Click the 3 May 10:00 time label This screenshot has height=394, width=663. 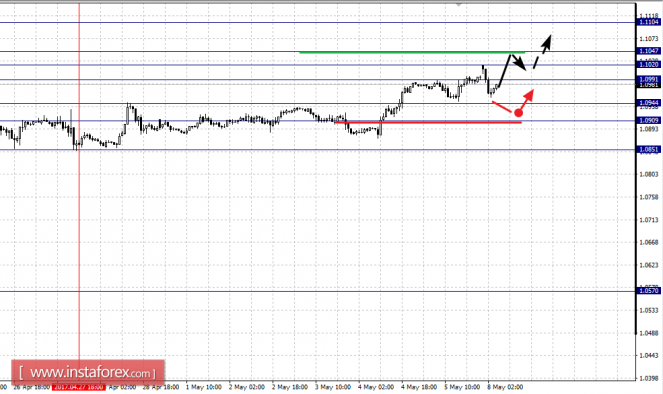pyautogui.click(x=333, y=387)
